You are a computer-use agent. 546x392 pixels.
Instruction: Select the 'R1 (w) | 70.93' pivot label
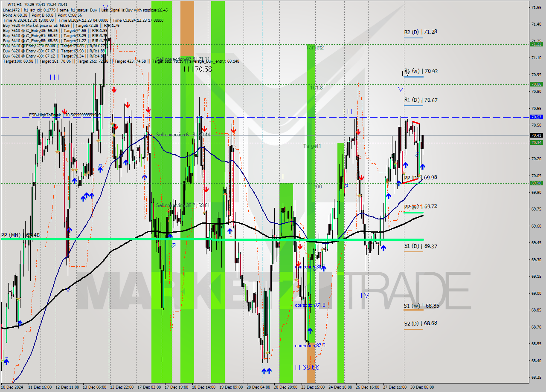421,72
